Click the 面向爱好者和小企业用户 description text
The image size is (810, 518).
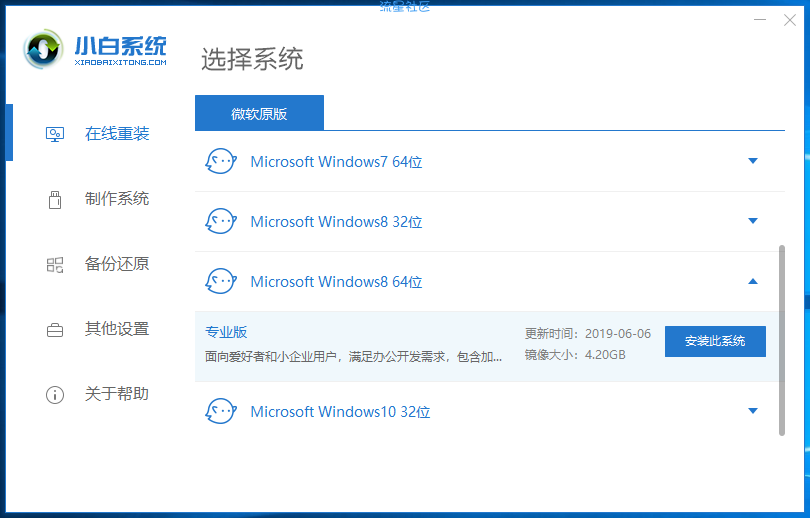[353, 357]
